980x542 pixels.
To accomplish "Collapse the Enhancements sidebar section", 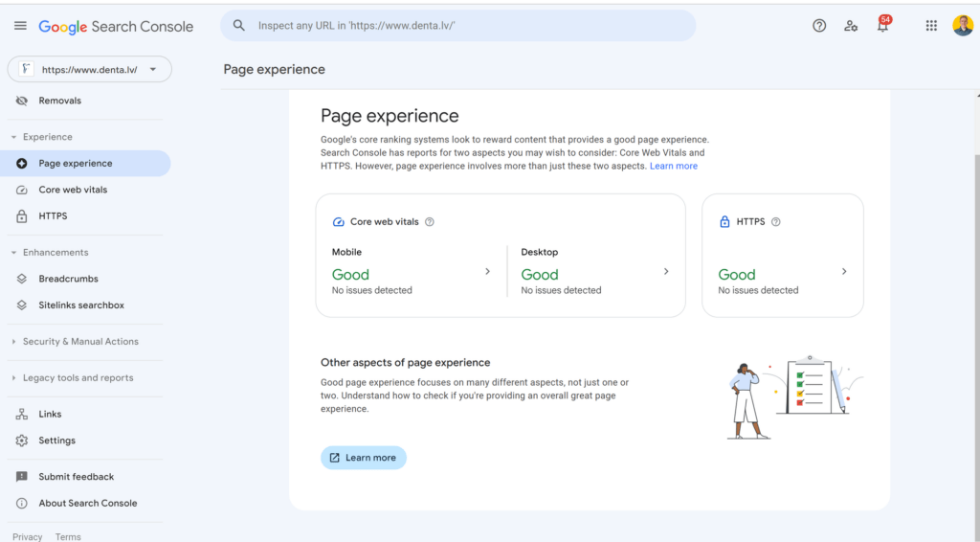I will [x=50, y=253].
